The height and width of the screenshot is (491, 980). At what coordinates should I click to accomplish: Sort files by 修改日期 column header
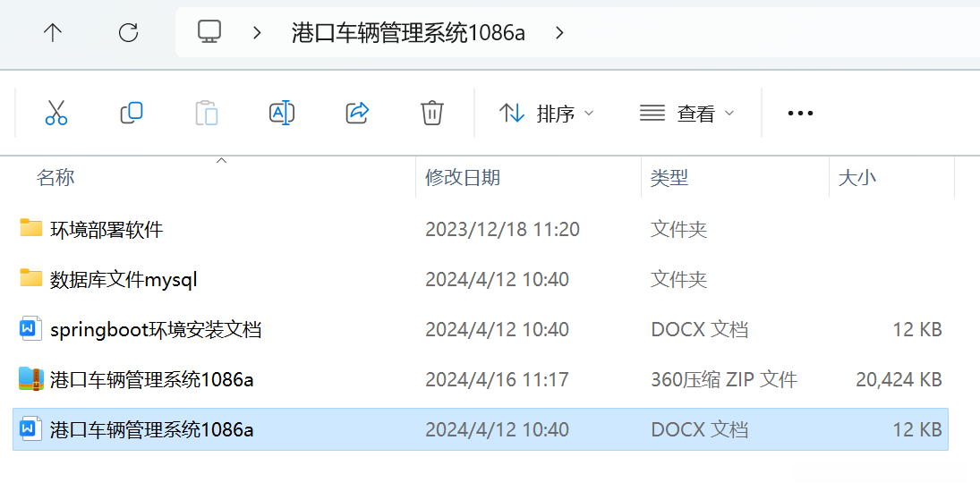pos(463,178)
